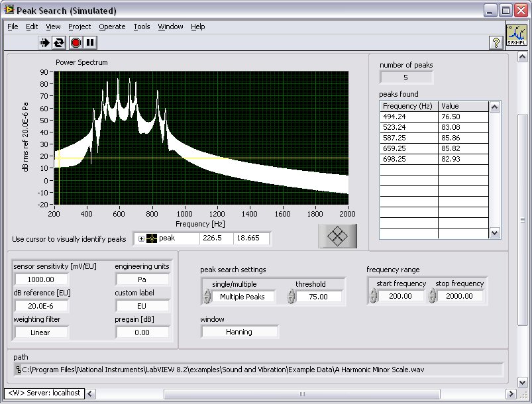
Task: Open the View menu
Action: click(53, 26)
